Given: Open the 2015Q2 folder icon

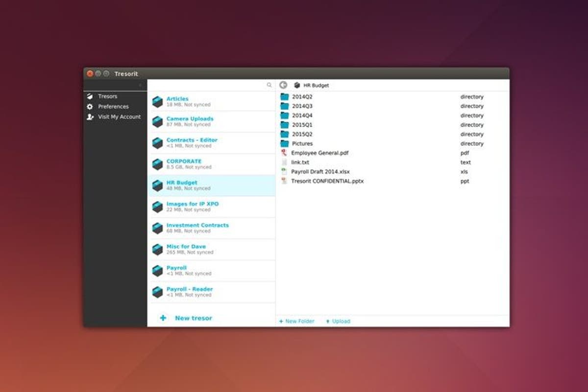Looking at the screenshot, I should tap(284, 134).
